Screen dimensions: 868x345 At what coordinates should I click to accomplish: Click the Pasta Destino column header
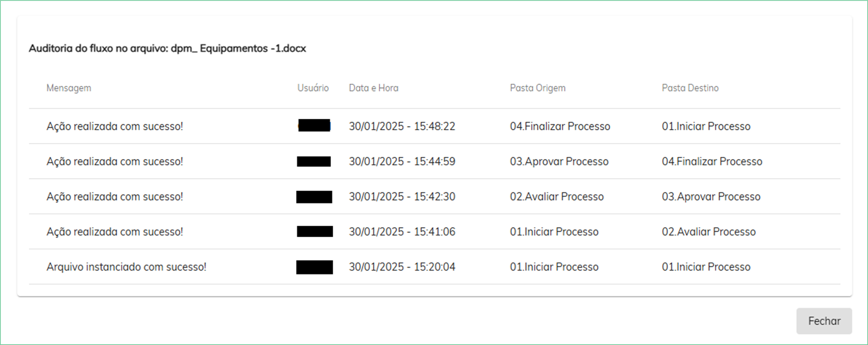point(690,88)
